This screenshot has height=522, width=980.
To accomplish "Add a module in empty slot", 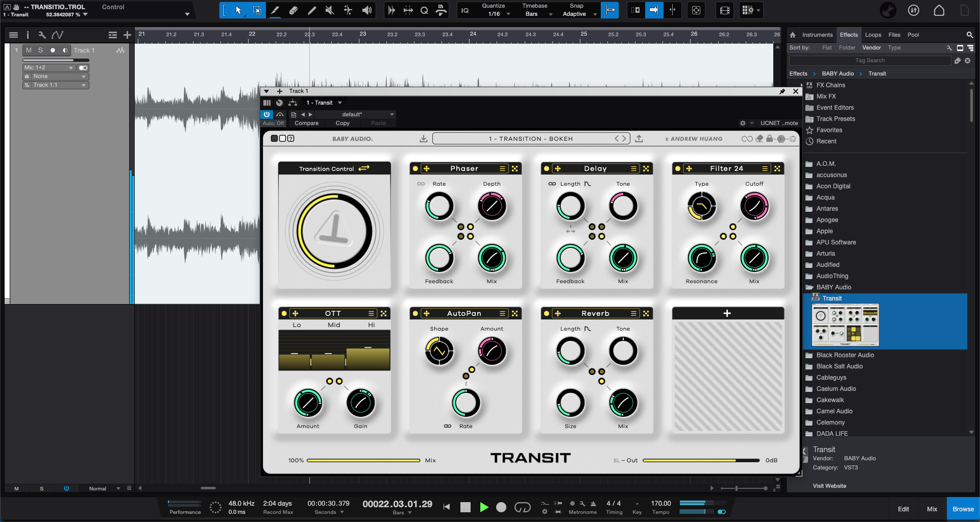I will point(727,313).
